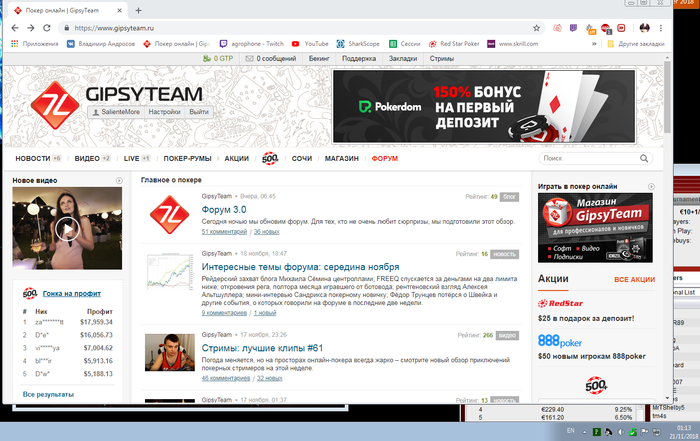Click the chart thumbnail of Интересные темы
This screenshot has width=700, height=441.
coord(170,271)
